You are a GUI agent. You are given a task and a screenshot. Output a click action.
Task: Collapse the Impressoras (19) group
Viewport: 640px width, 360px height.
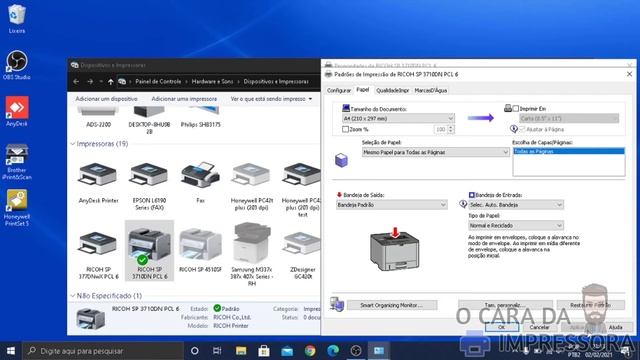click(x=73, y=144)
